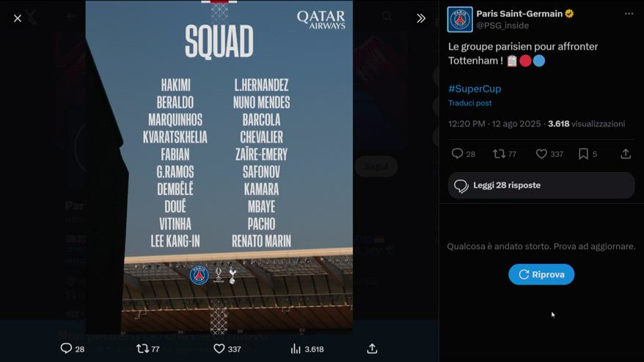Open the three-dot more options menu
Viewport: 644px width, 362px height.
tap(629, 14)
